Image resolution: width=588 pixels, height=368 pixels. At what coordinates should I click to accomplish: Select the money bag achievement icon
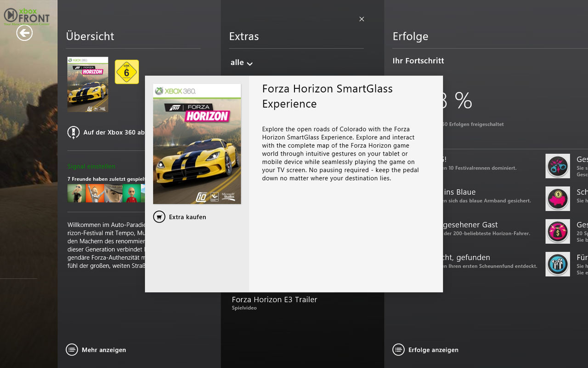tap(557, 231)
